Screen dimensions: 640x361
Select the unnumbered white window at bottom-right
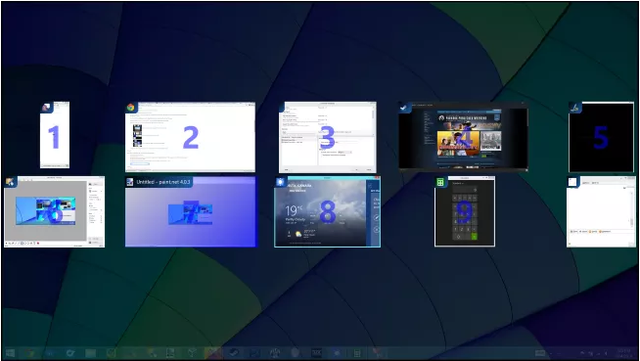[601, 212]
